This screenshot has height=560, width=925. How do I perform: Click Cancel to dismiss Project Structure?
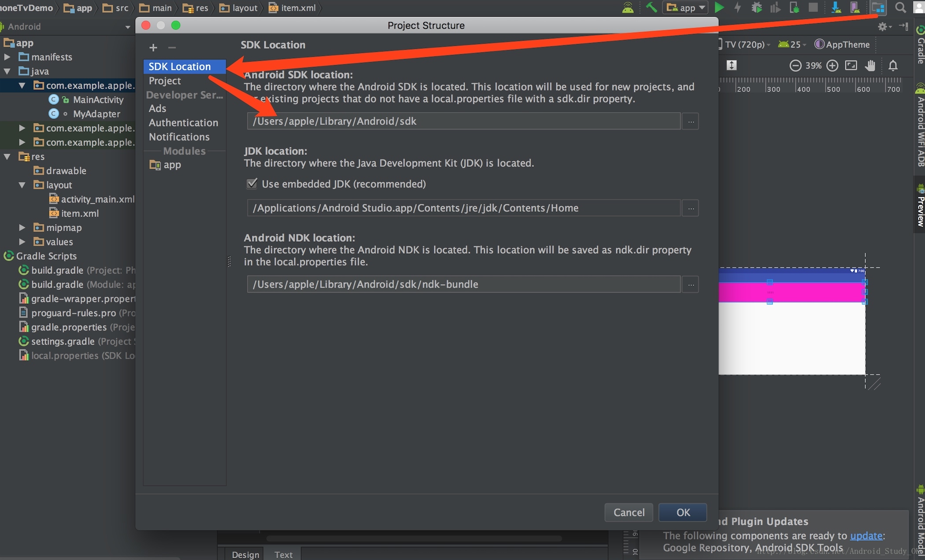click(x=629, y=512)
